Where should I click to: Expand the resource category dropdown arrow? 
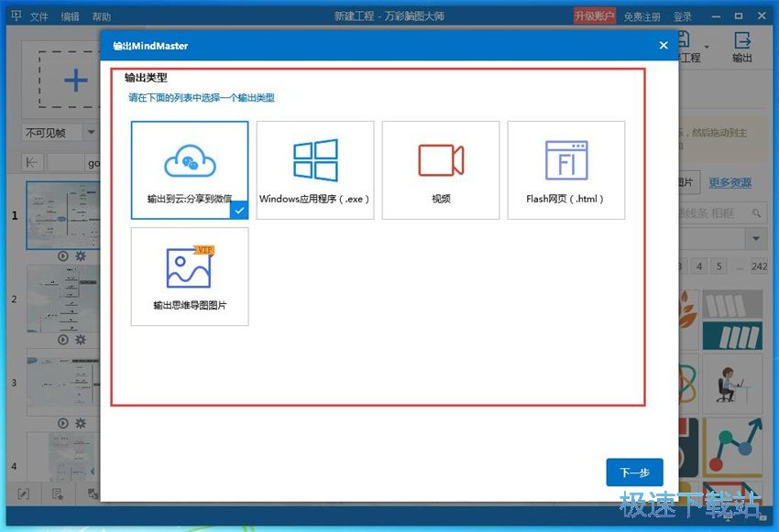click(756, 239)
